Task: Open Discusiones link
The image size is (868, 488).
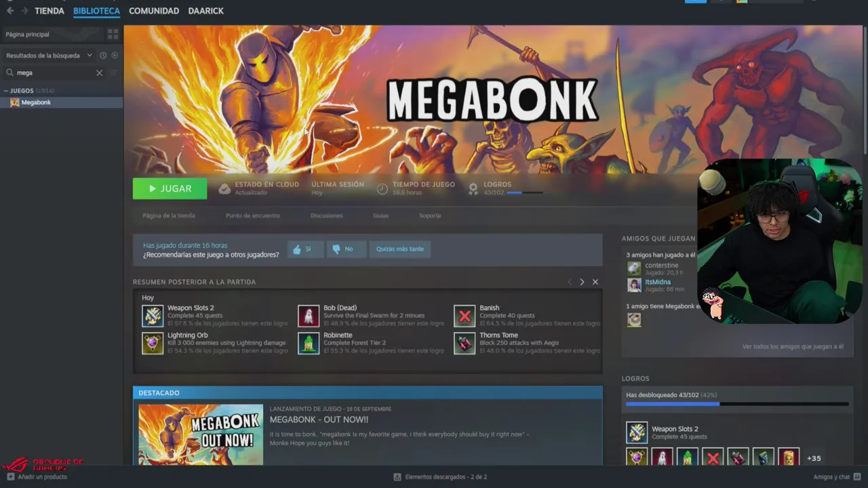Action: pyautogui.click(x=327, y=216)
